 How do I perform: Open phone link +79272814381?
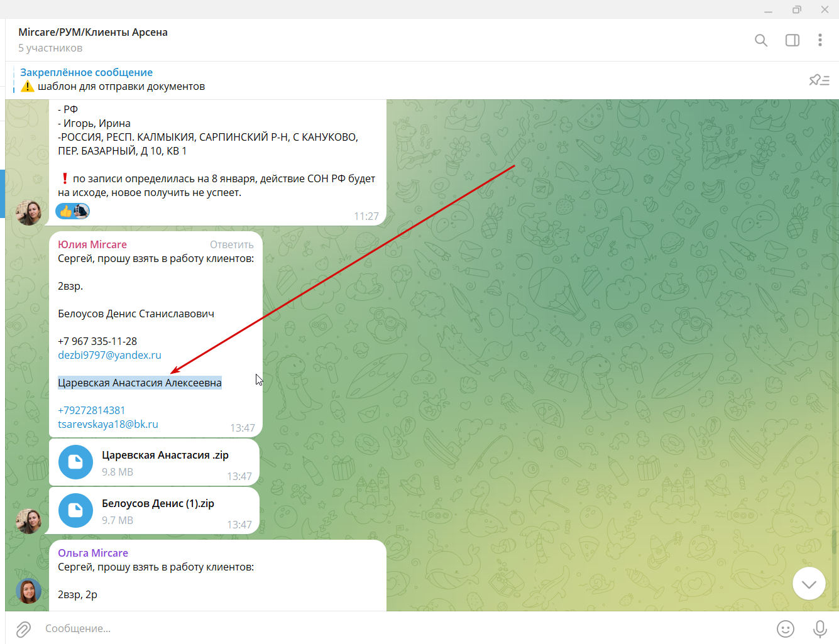pos(92,410)
